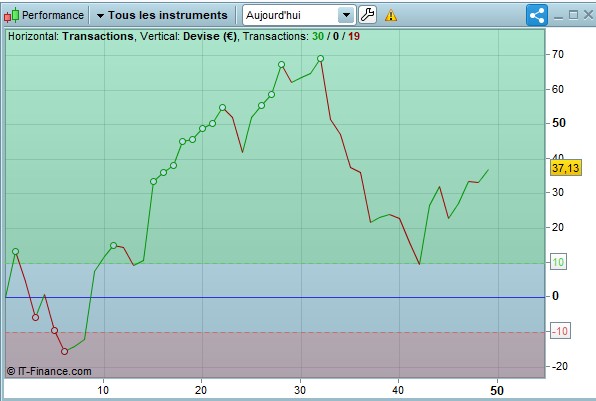The height and width of the screenshot is (401, 596).
Task: Select the green marker at transaction 11
Action: click(x=113, y=246)
